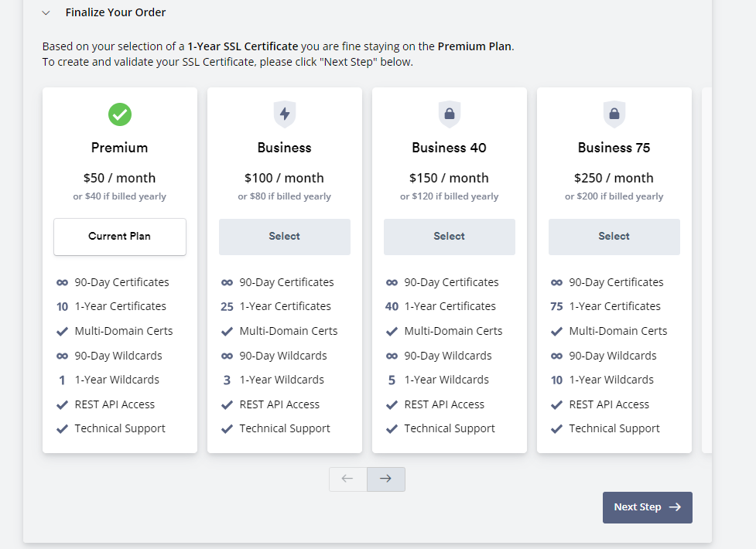This screenshot has width=756, height=549.
Task: Click the Premium plan title
Action: point(120,148)
